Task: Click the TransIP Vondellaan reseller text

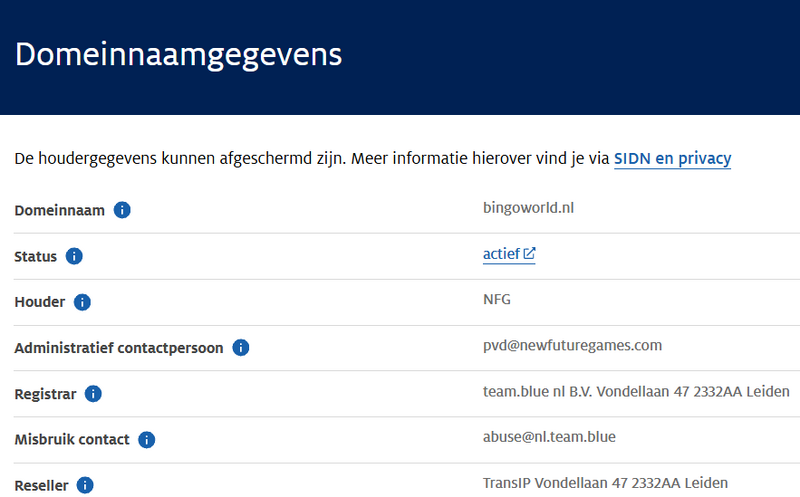Action: [606, 483]
